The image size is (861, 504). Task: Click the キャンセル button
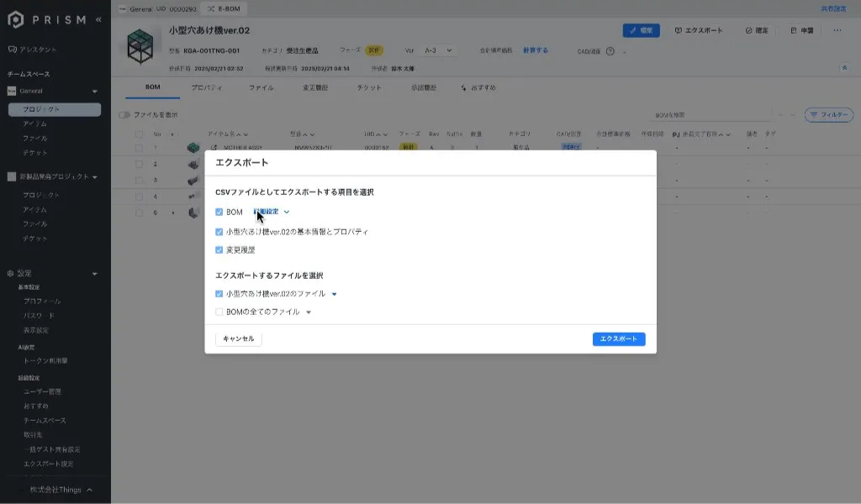[x=239, y=339]
